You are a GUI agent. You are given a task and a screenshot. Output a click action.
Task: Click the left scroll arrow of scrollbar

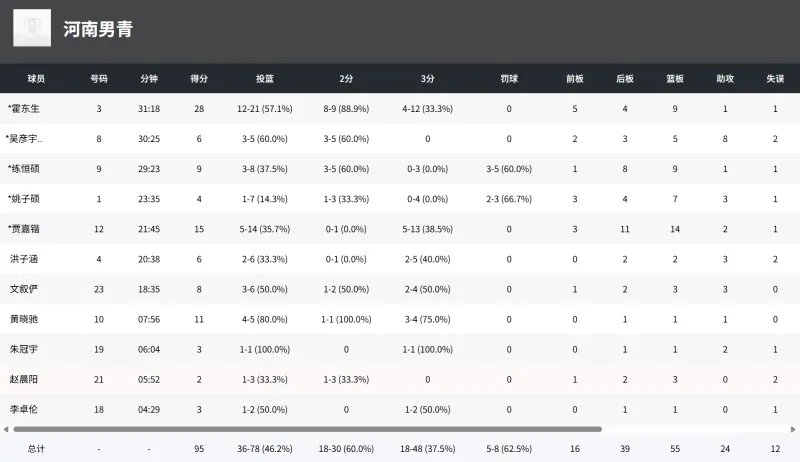point(6,429)
